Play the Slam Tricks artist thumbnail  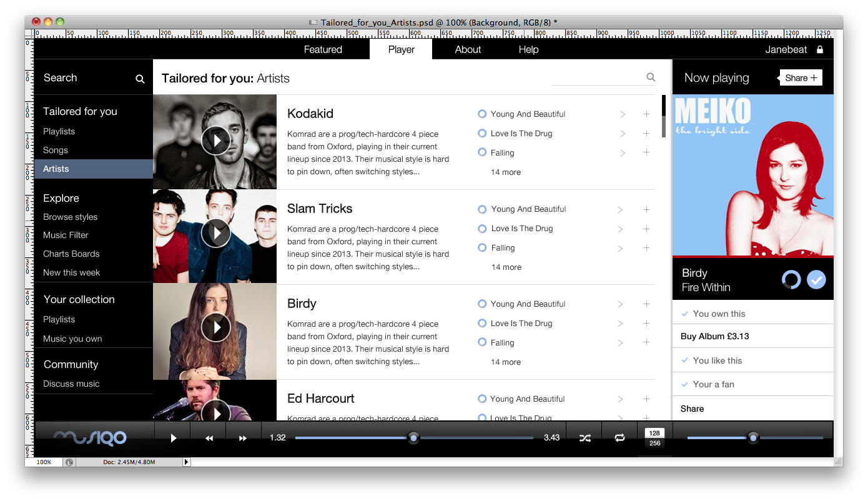tap(216, 233)
